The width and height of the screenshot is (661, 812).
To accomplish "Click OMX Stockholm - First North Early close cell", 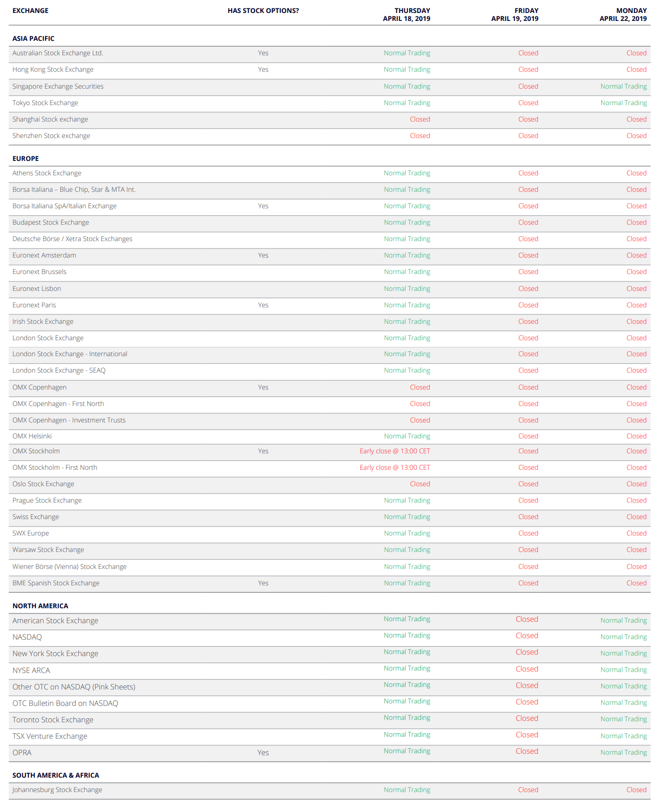I will click(x=395, y=467).
